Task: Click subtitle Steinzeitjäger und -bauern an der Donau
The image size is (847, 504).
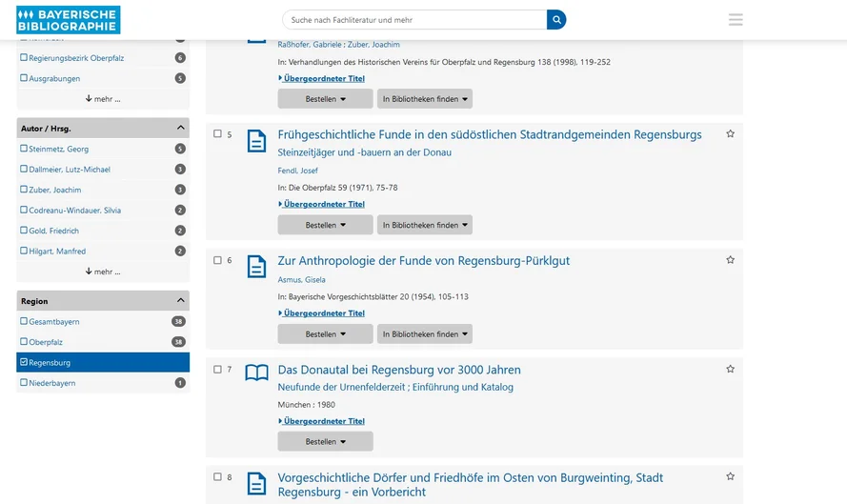Action: point(365,152)
